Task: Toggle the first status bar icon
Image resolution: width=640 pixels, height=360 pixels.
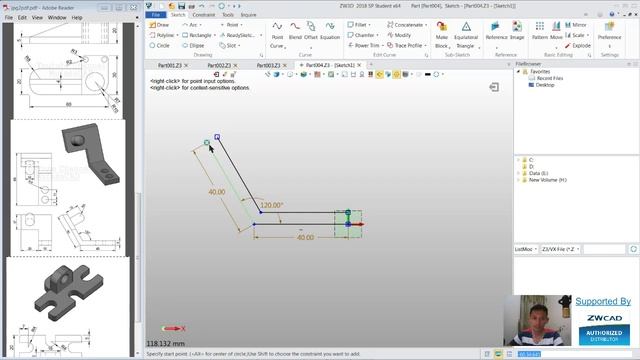Action: pos(487,354)
